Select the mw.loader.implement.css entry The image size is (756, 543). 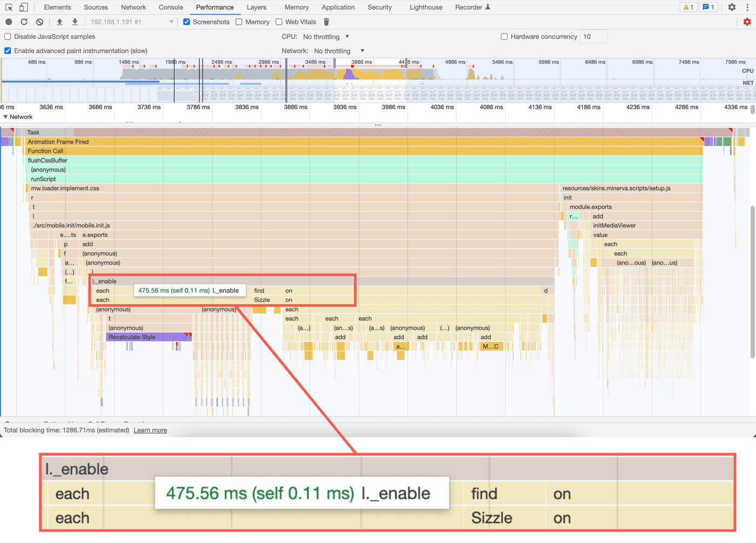point(292,188)
